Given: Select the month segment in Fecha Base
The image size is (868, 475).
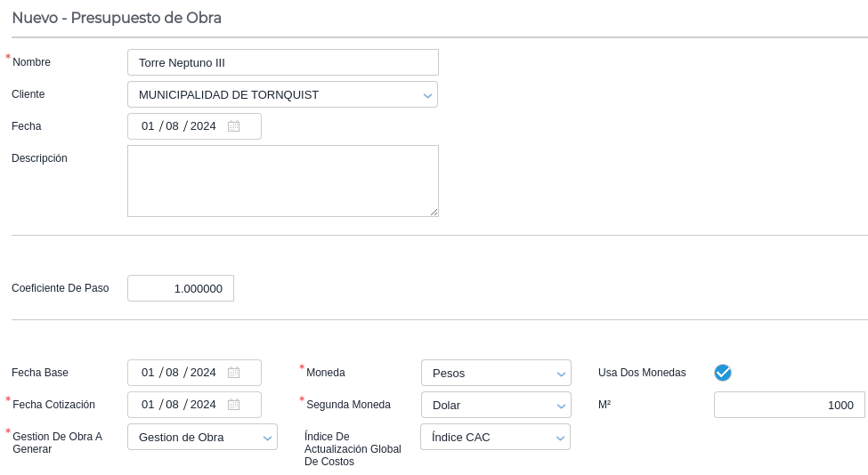Looking at the screenshot, I should tap(173, 373).
